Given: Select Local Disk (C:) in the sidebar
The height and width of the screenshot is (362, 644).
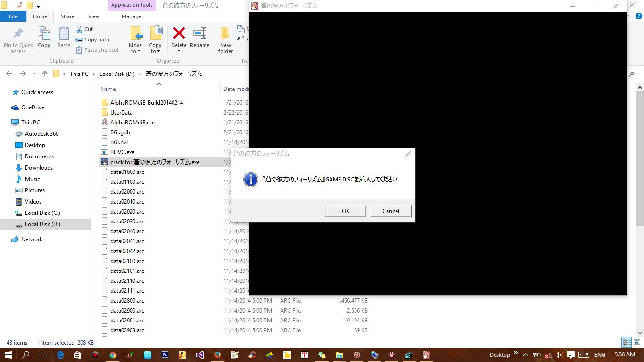Looking at the screenshot, I should coord(42,213).
